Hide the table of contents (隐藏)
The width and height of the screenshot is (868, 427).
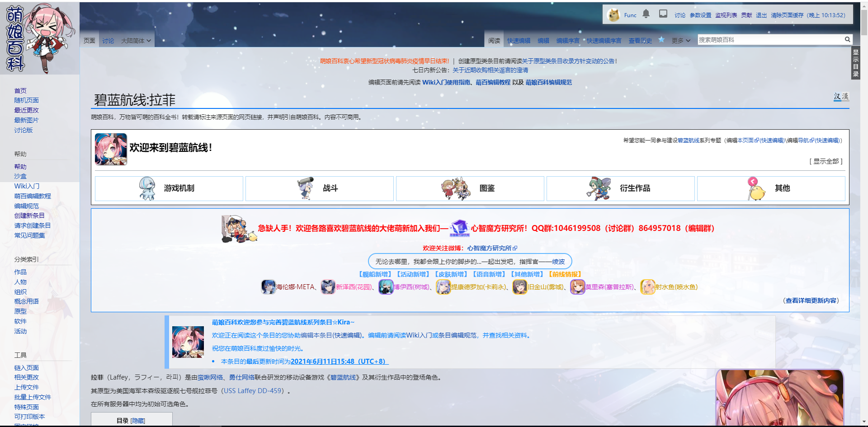pos(138,421)
